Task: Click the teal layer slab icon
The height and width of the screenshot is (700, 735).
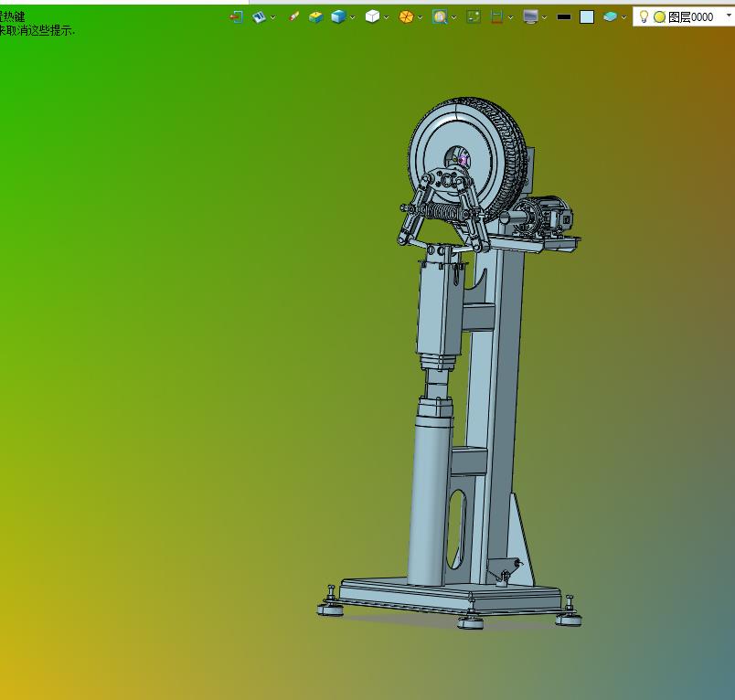Action: tap(610, 17)
